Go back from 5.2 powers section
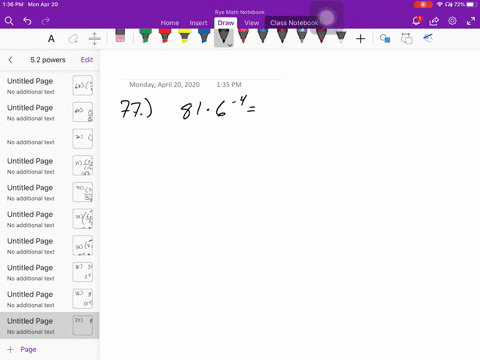 [10, 60]
